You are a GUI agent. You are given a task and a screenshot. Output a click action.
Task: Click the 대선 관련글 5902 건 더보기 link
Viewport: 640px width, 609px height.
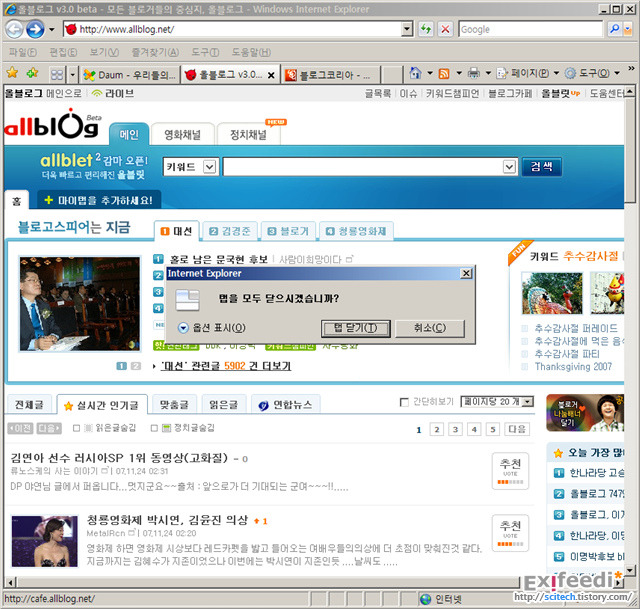[226, 366]
